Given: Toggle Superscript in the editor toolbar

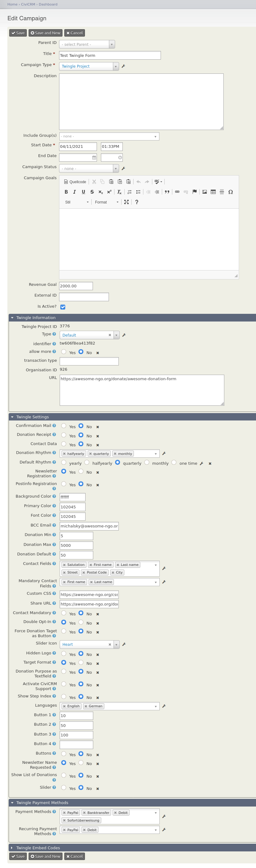Looking at the screenshot, I should [109, 192].
